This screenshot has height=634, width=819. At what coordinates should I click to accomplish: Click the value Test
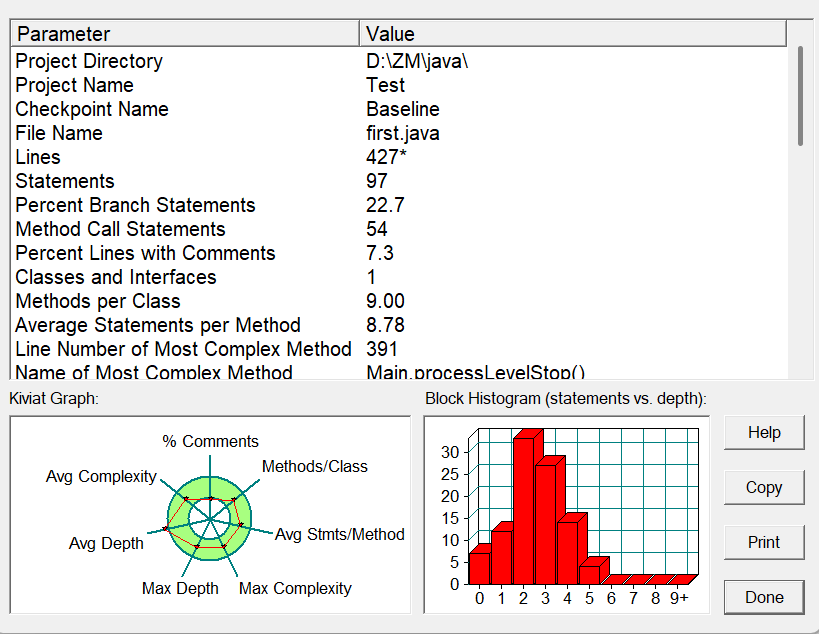click(x=385, y=85)
